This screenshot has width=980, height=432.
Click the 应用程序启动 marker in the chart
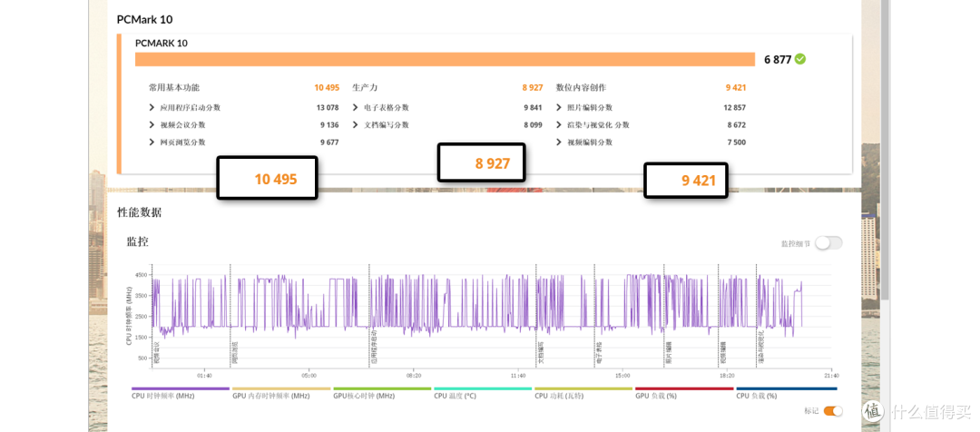[x=374, y=349]
